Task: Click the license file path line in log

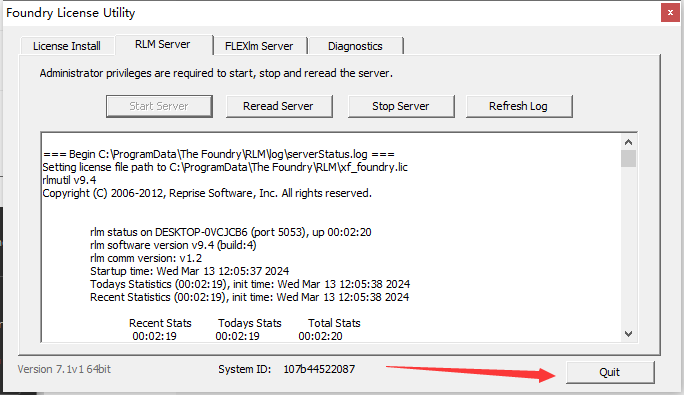Action: [225, 167]
